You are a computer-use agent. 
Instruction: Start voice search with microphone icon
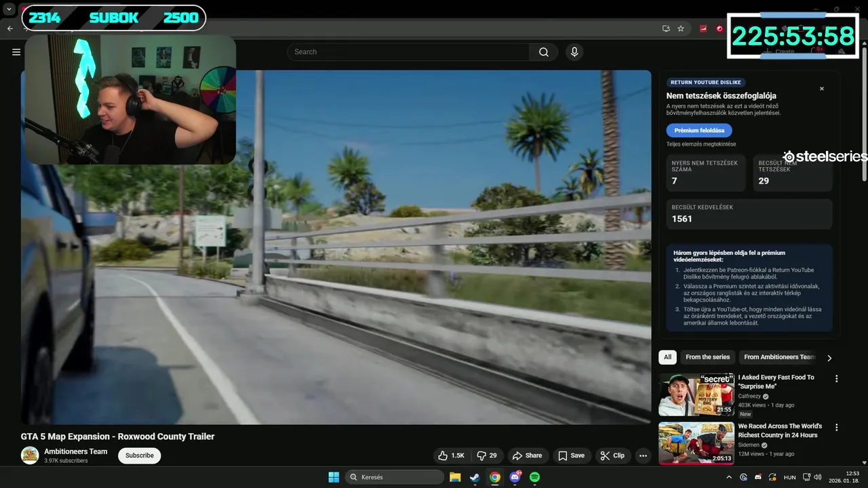[574, 52]
